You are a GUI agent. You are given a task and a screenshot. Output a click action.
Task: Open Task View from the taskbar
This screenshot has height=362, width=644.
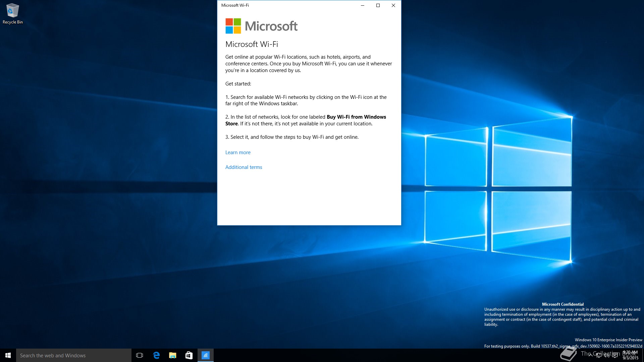[140, 355]
